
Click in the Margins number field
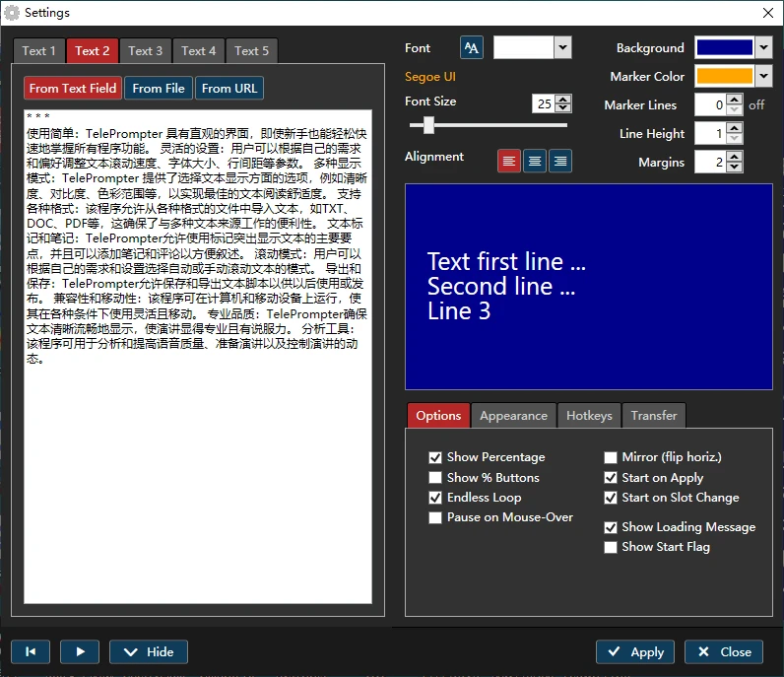[x=710, y=162]
